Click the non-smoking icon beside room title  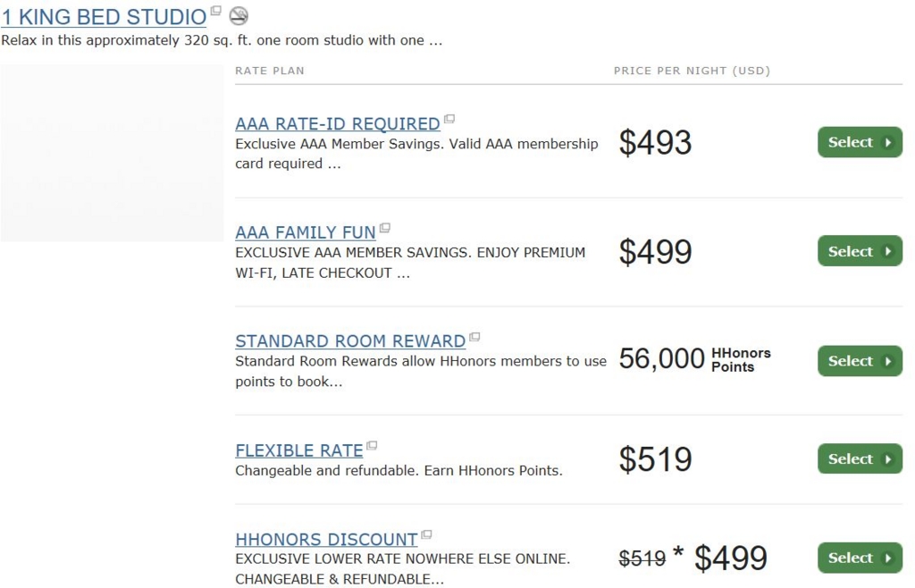pos(238,16)
